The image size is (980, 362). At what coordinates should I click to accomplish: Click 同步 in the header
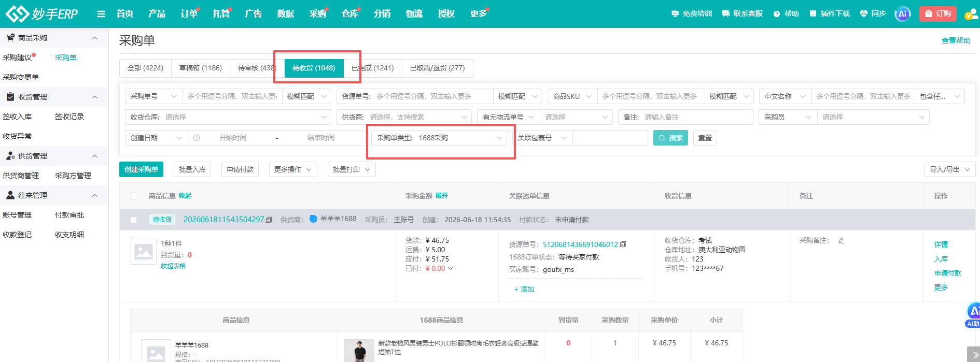pos(873,14)
